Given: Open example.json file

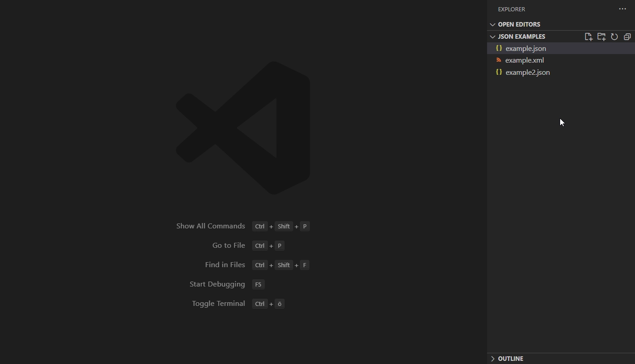Looking at the screenshot, I should pos(561,48).
